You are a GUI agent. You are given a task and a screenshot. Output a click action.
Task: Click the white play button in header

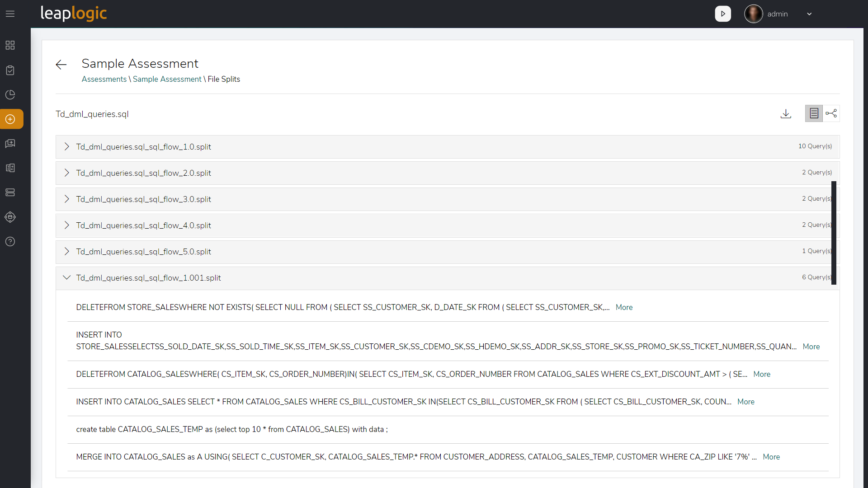723,14
